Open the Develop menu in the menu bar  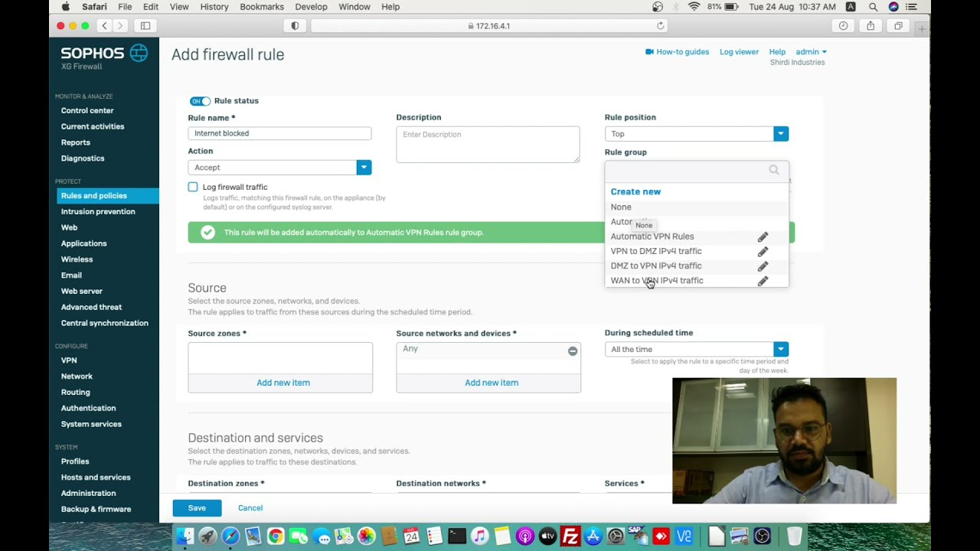[311, 7]
